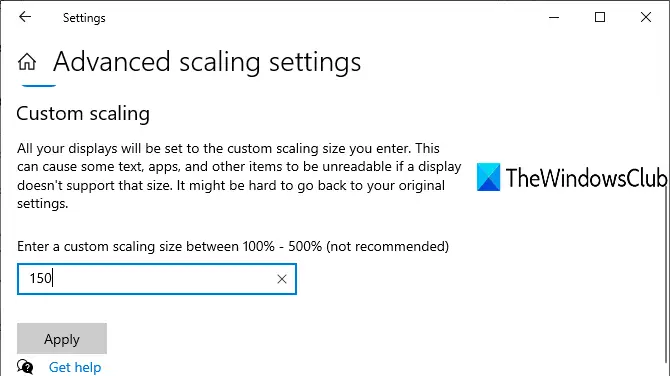This screenshot has width=670, height=377.
Task: Click the TheWindowsClub blue logo icon
Action: pos(488,177)
